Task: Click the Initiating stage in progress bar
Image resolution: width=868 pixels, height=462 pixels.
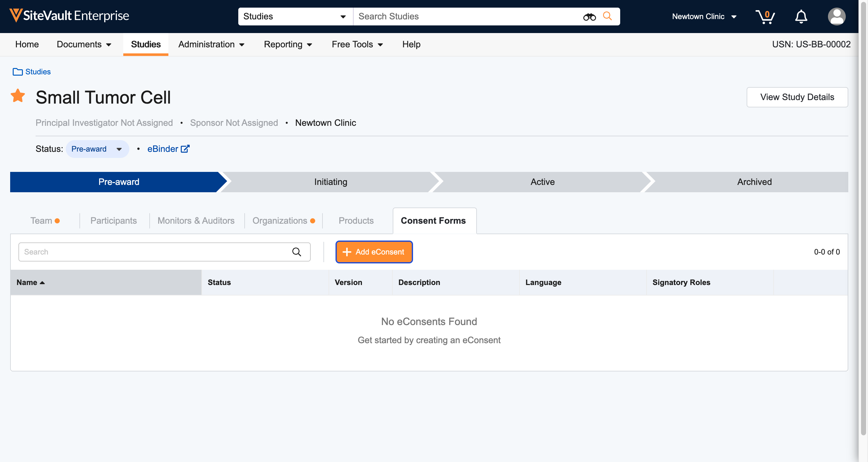Action: (x=330, y=182)
